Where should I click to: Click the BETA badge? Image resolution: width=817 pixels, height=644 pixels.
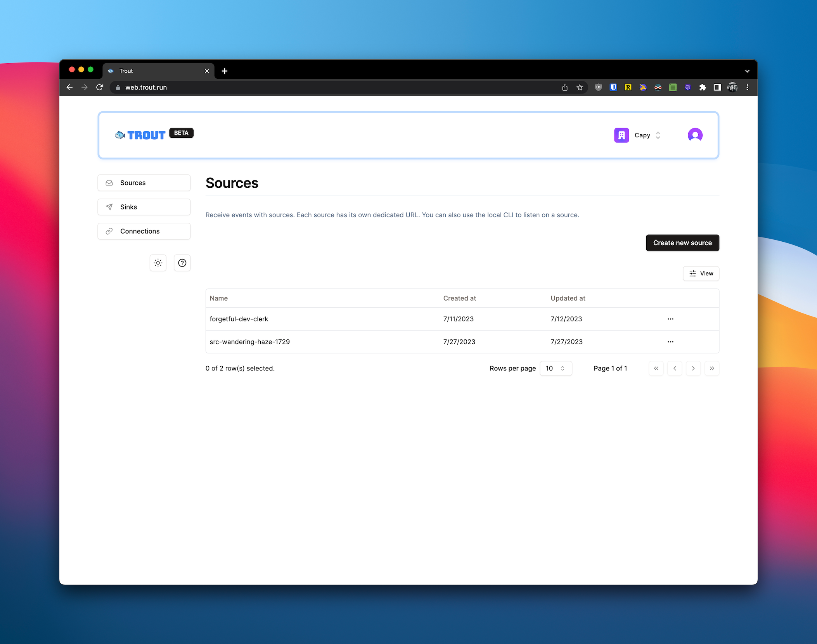coord(181,133)
